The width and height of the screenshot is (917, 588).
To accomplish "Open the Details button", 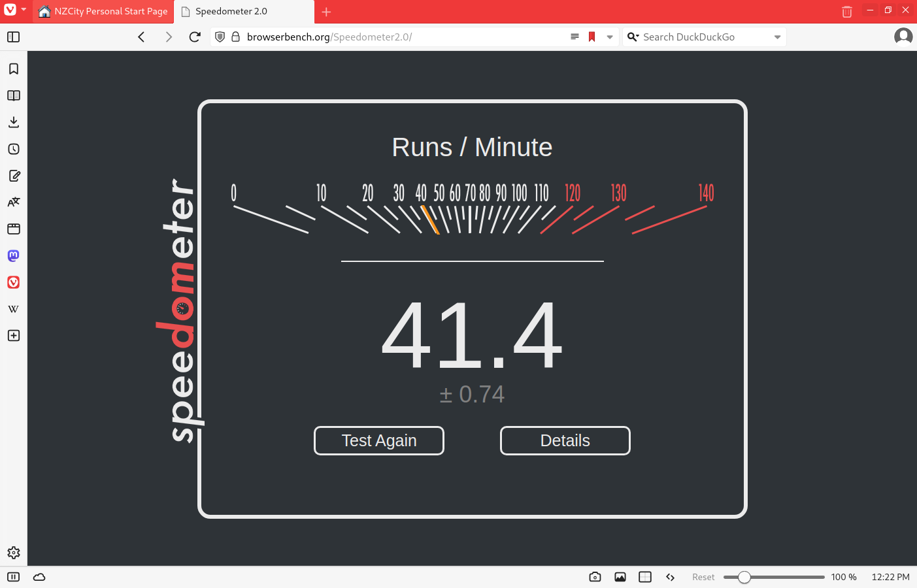I will click(x=565, y=440).
